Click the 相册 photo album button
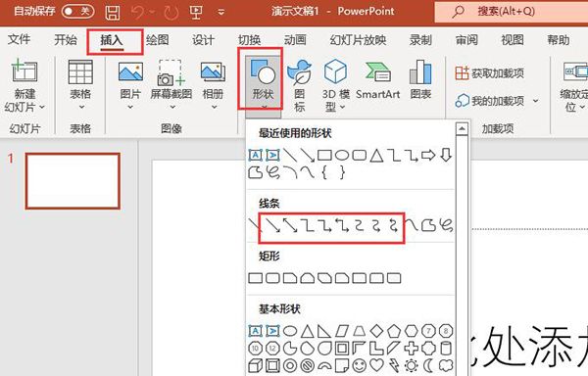The width and height of the screenshot is (588, 376). (x=213, y=85)
